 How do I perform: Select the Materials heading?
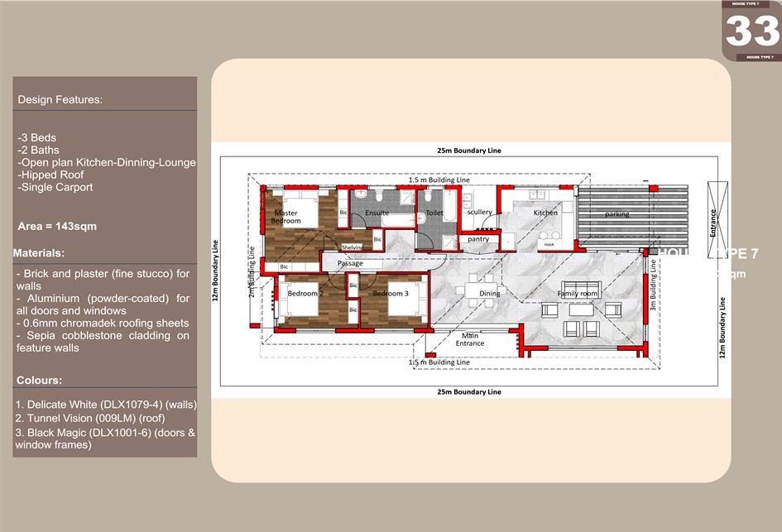40,252
